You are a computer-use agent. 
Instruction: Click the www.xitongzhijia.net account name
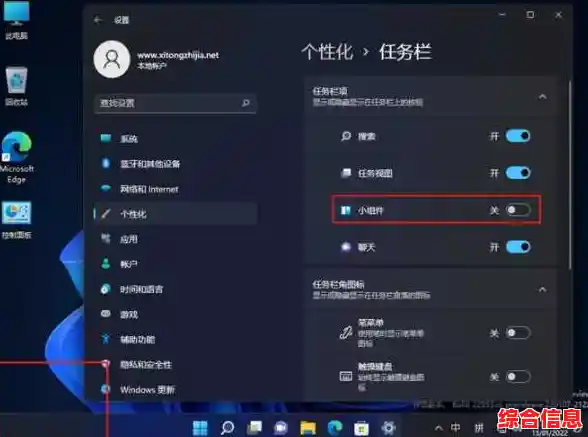[x=178, y=55]
